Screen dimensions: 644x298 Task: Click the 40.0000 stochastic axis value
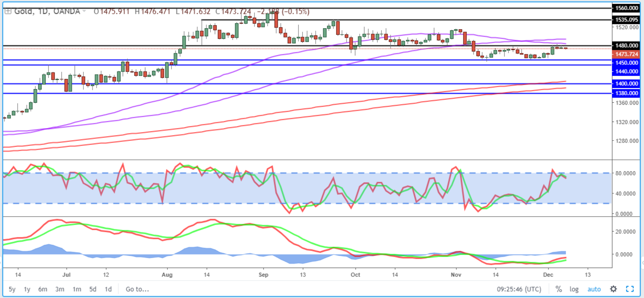click(x=625, y=194)
